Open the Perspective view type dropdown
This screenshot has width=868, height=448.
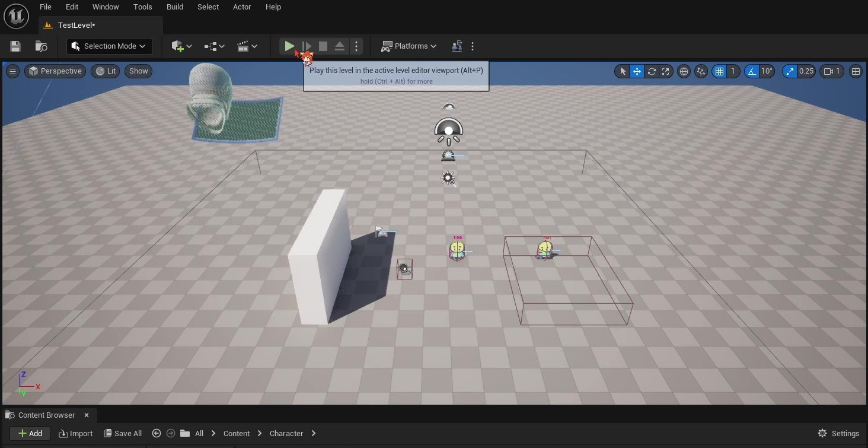tap(55, 71)
